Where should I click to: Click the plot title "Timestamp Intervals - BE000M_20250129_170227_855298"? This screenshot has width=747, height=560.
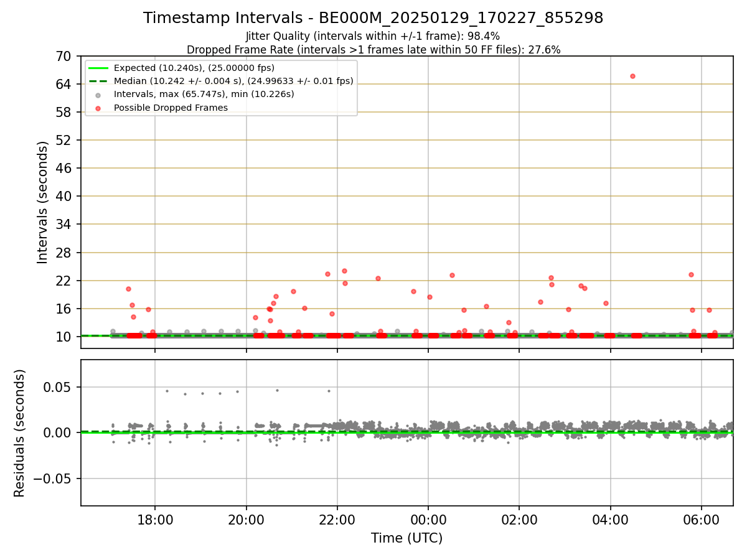(373, 18)
